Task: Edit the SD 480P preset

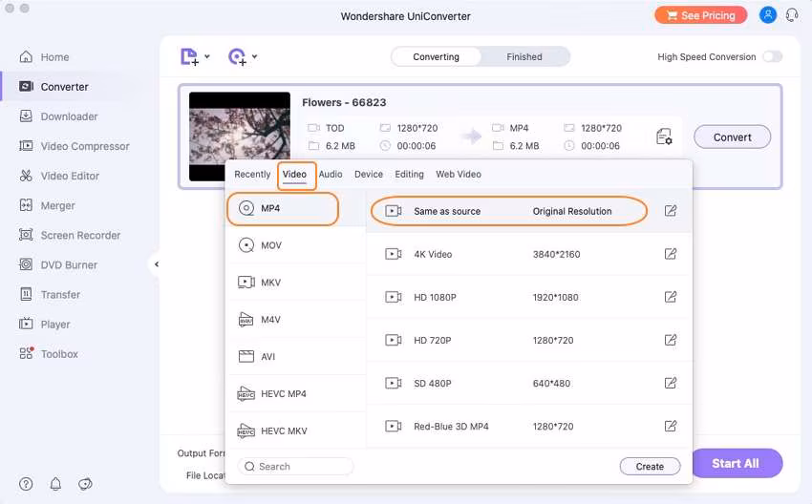Action: point(670,383)
